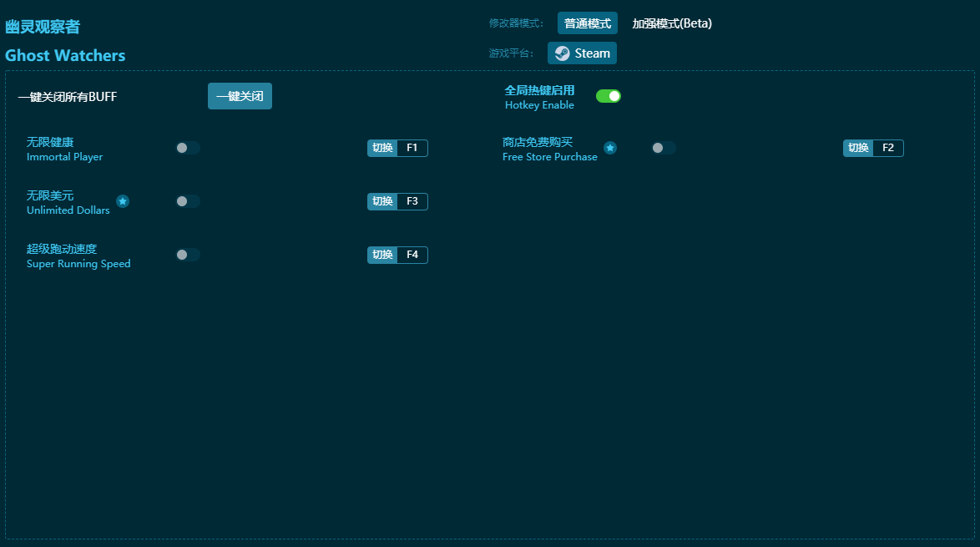Select the F2 hotkey box
Image resolution: width=980 pixels, height=547 pixels.
888,148
